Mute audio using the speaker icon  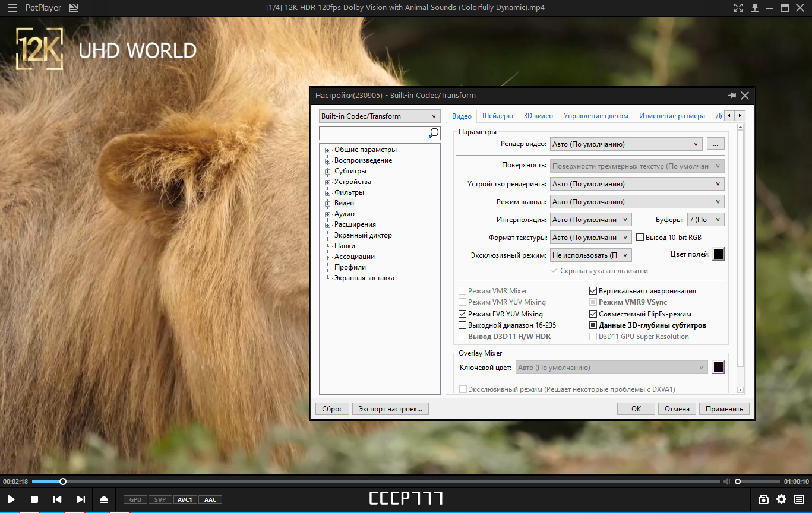tap(727, 482)
